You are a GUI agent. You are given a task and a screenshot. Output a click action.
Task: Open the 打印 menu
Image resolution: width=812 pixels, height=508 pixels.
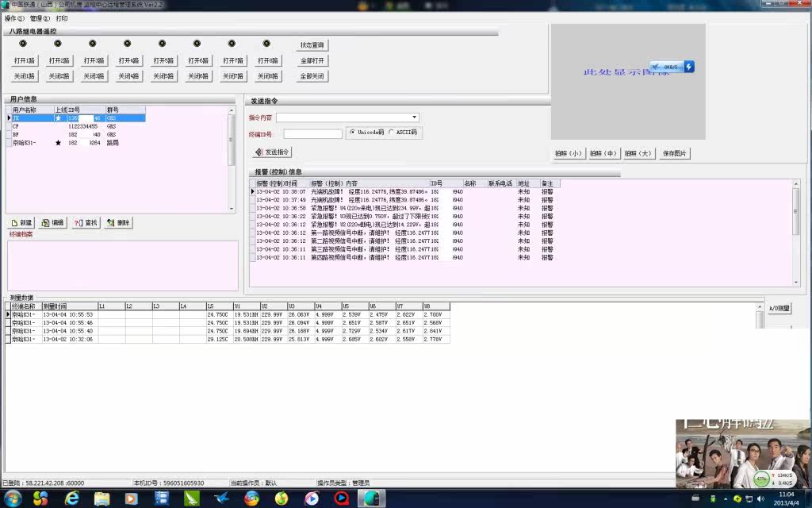[62, 17]
